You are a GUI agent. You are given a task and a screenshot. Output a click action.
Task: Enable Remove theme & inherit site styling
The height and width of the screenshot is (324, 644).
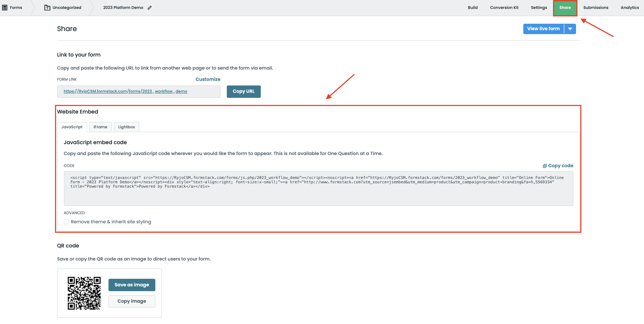click(66, 222)
